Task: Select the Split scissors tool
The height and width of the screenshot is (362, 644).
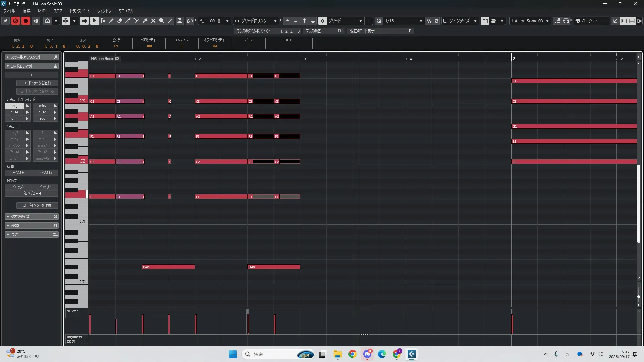Action: tap(137, 21)
